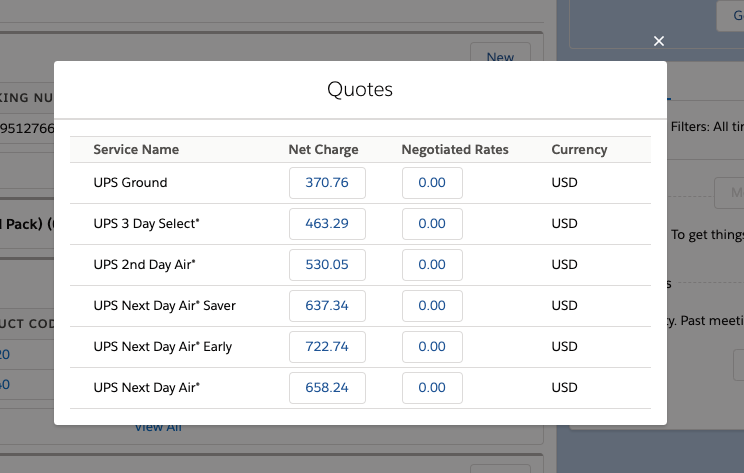
Task: Select the 370.76 net charge for UPS Ground
Action: tap(327, 183)
